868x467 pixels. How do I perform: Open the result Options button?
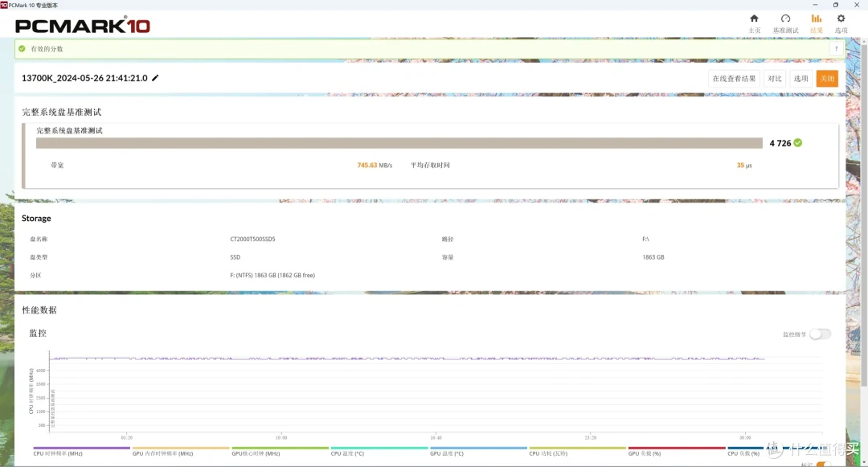pos(800,79)
